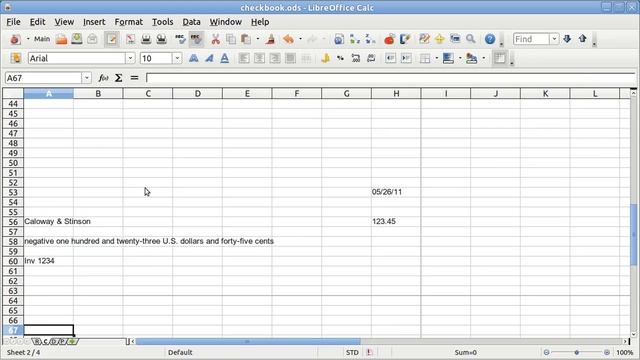Find previous up arrow
Image resolution: width=640 pixels, height=360 pixels.
pos(582,39)
